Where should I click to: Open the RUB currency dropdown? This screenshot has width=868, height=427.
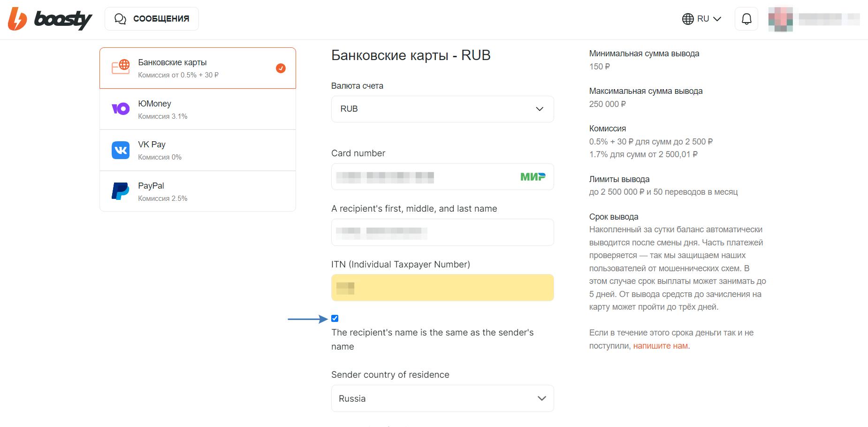coord(442,109)
